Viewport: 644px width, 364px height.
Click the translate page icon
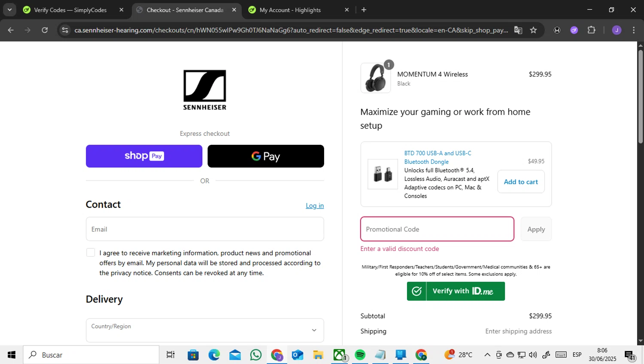pyautogui.click(x=518, y=30)
